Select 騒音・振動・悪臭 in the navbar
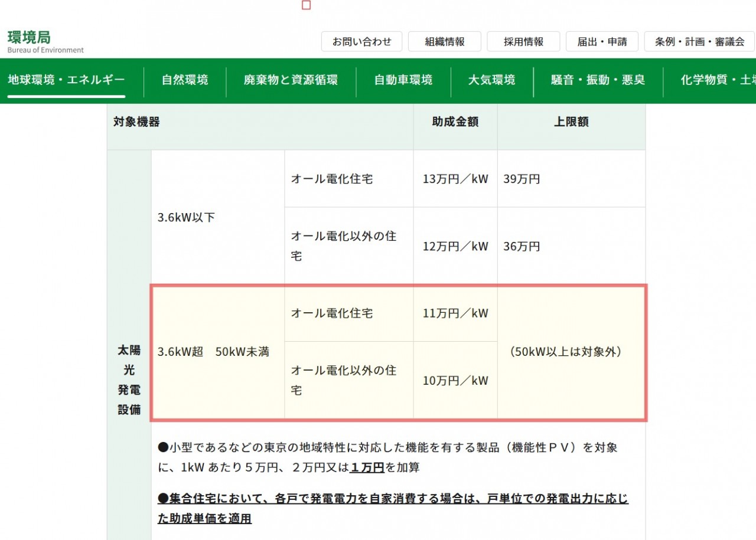 coord(598,80)
